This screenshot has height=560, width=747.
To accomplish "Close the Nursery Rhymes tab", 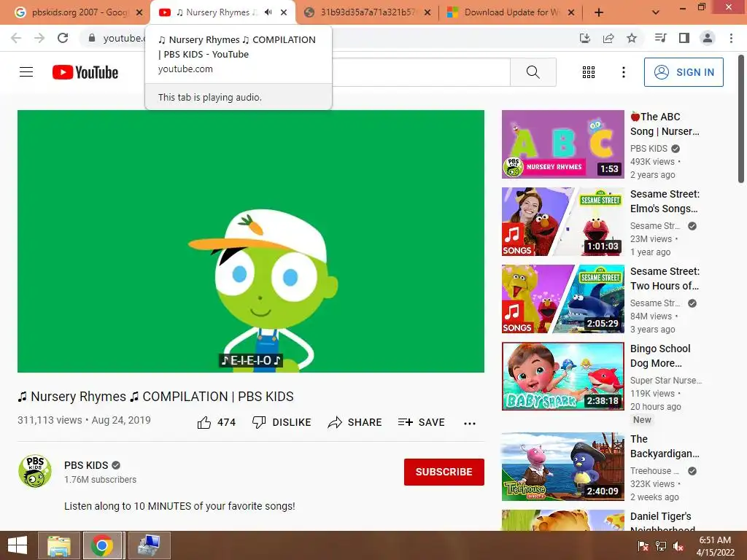I will pos(284,12).
